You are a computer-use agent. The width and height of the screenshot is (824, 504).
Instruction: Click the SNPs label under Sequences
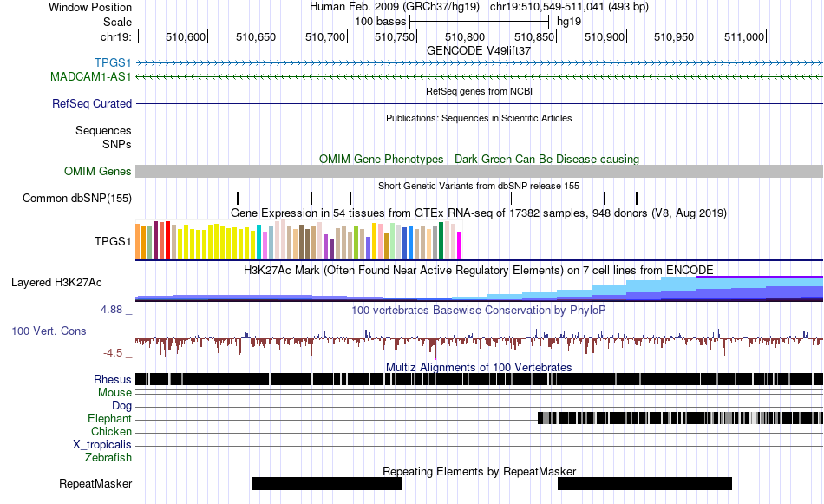[117, 144]
